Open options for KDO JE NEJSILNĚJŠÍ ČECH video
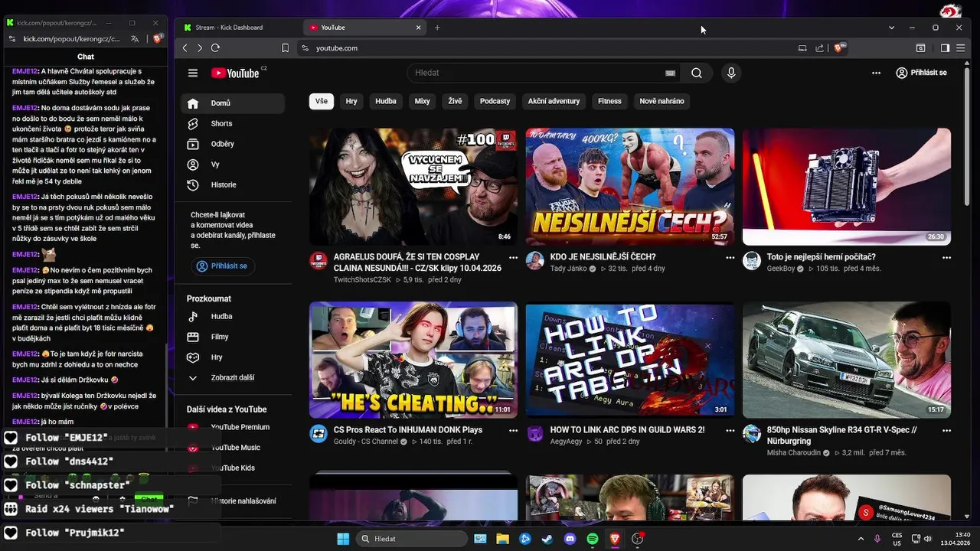Viewport: 980px width, 551px height. 730,258
